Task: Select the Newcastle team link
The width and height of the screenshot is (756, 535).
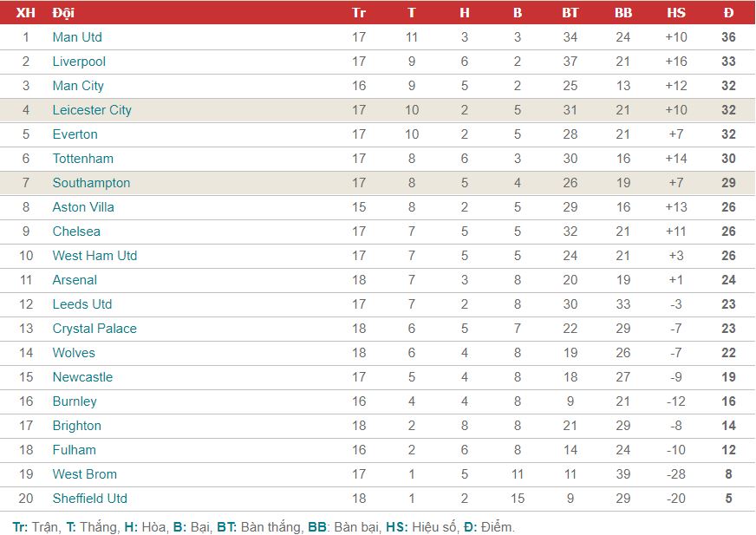Action: point(83,377)
